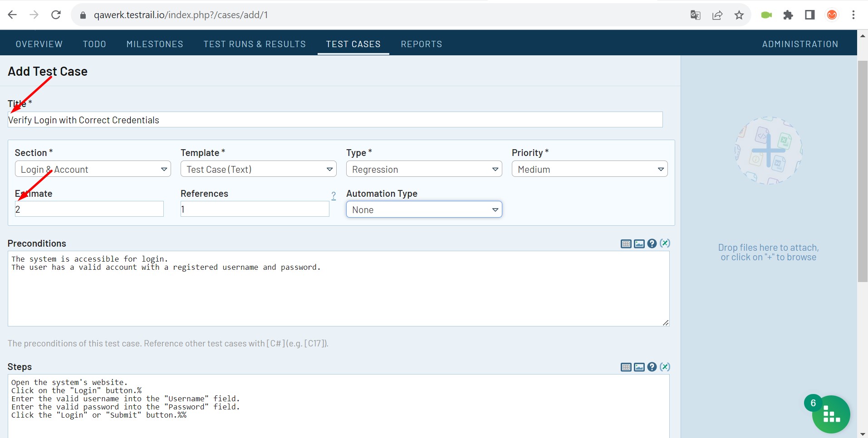Click the Estimate input field
The width and height of the screenshot is (868, 438).
(x=89, y=209)
